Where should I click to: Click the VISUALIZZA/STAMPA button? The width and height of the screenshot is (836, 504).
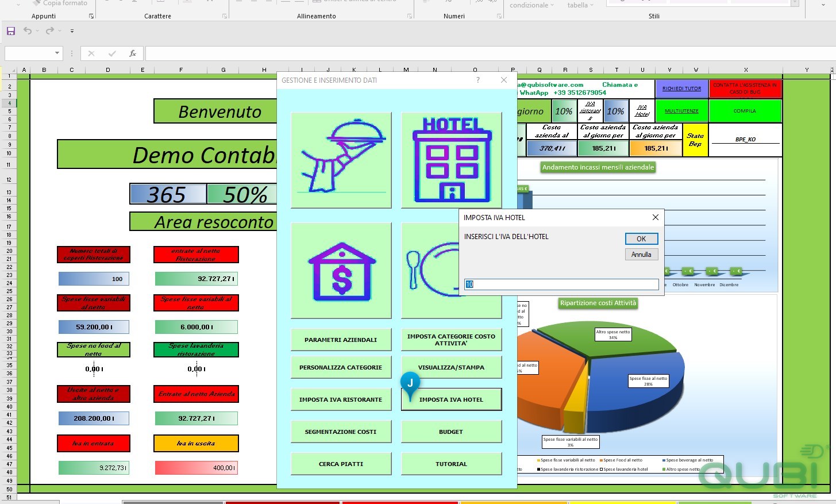click(x=451, y=367)
